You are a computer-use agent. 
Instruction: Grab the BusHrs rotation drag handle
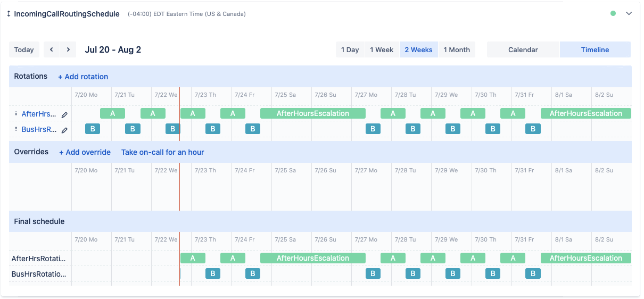click(x=16, y=129)
